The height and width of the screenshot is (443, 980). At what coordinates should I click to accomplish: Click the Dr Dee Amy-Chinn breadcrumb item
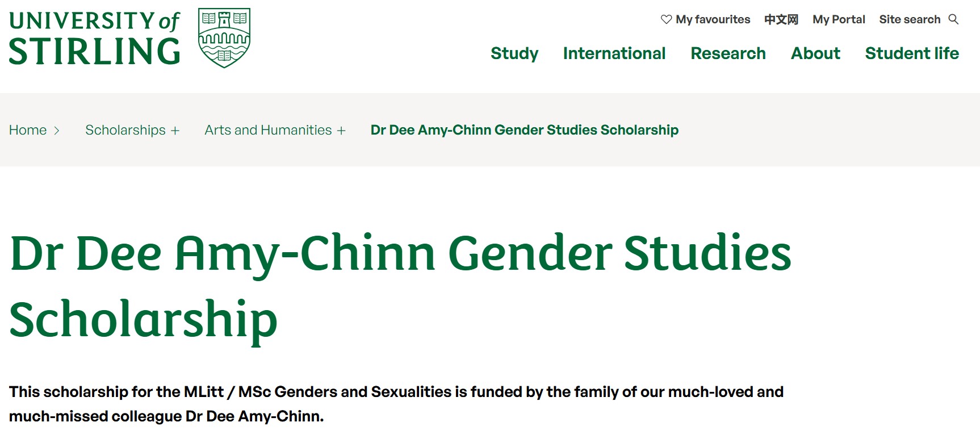point(524,130)
